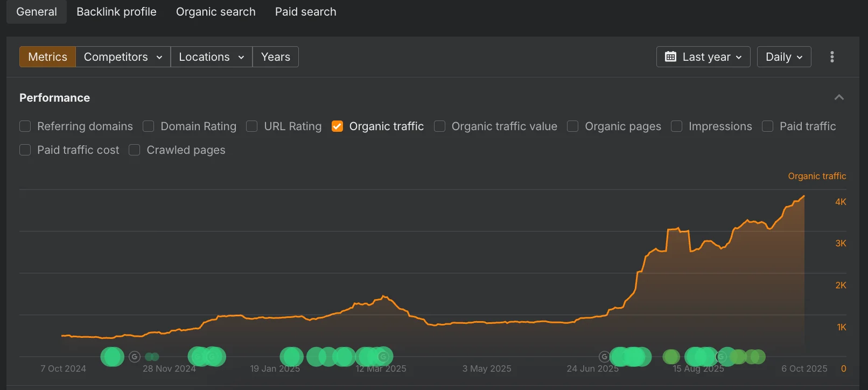Image resolution: width=868 pixels, height=390 pixels.
Task: Click the Google update marker near 24 Jun 2025
Action: coord(604,357)
